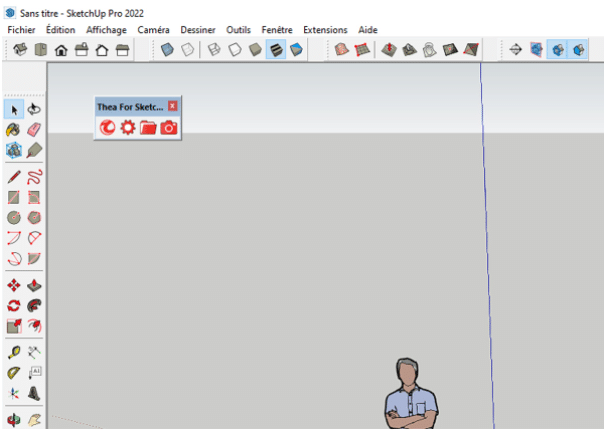The height and width of the screenshot is (430, 606).
Task: Set Wireframe face style
Action: coord(214,49)
